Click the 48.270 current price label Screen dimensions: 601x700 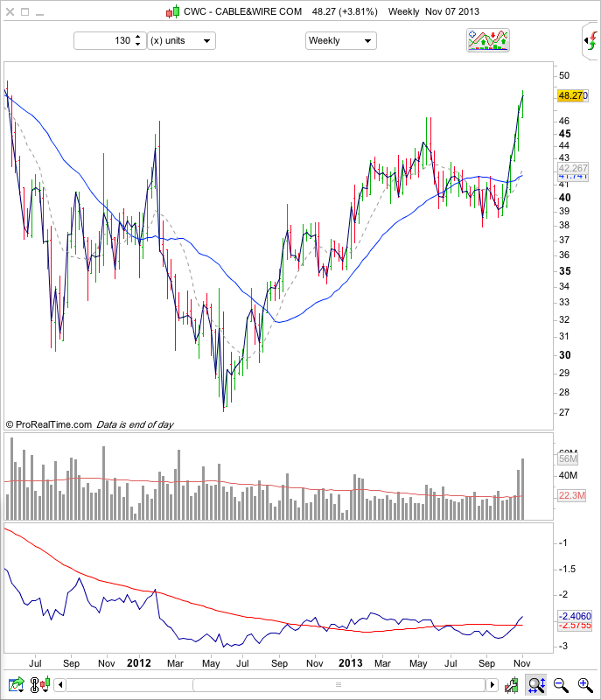[x=573, y=95]
